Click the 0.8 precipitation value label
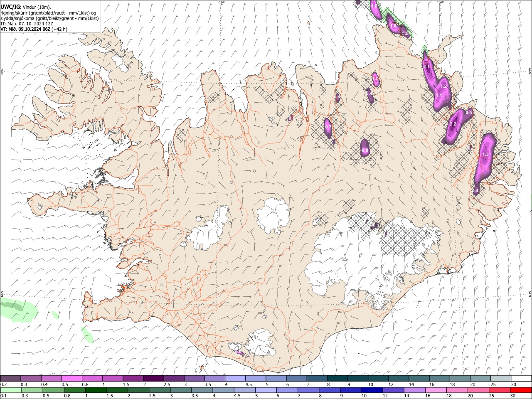The width and height of the screenshot is (532, 399). tap(365, 150)
